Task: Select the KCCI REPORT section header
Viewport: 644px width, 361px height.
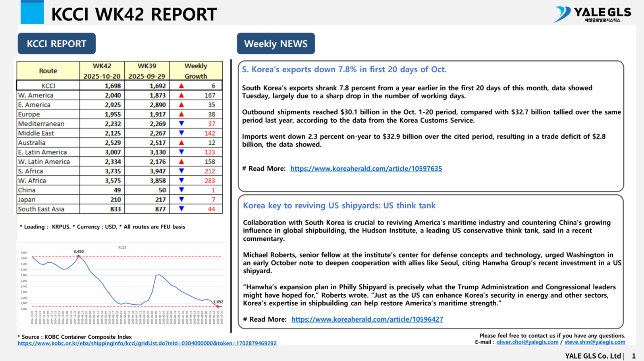Action: click(x=56, y=44)
